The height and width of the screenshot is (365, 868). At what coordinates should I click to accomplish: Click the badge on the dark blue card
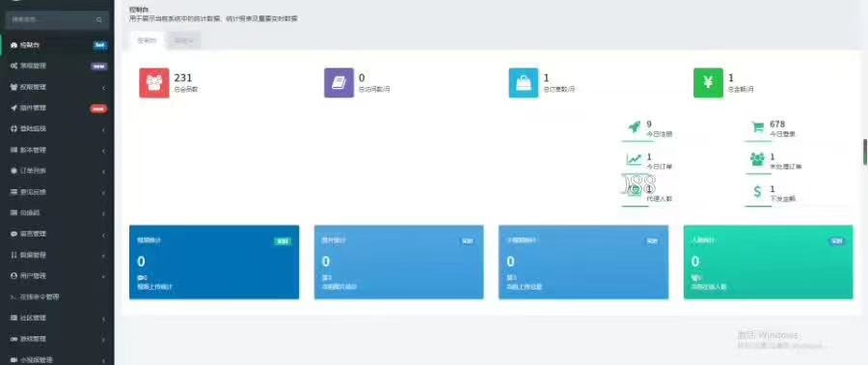click(x=283, y=241)
